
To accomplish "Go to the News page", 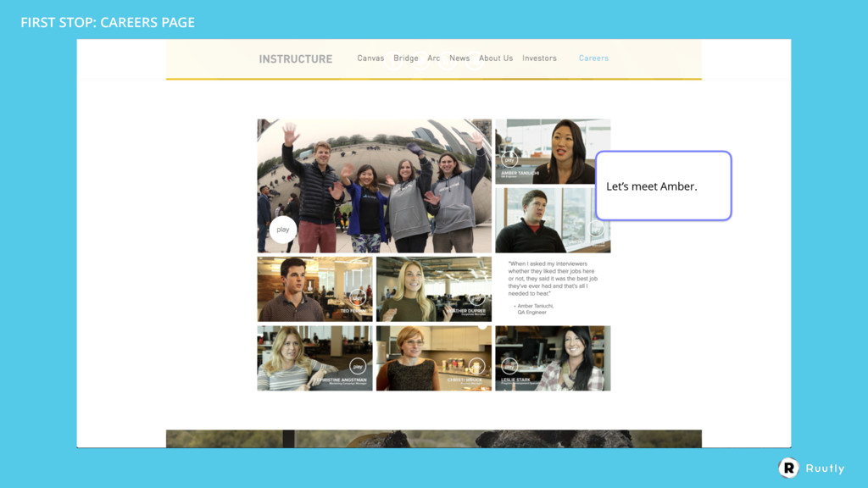I will 459,58.
